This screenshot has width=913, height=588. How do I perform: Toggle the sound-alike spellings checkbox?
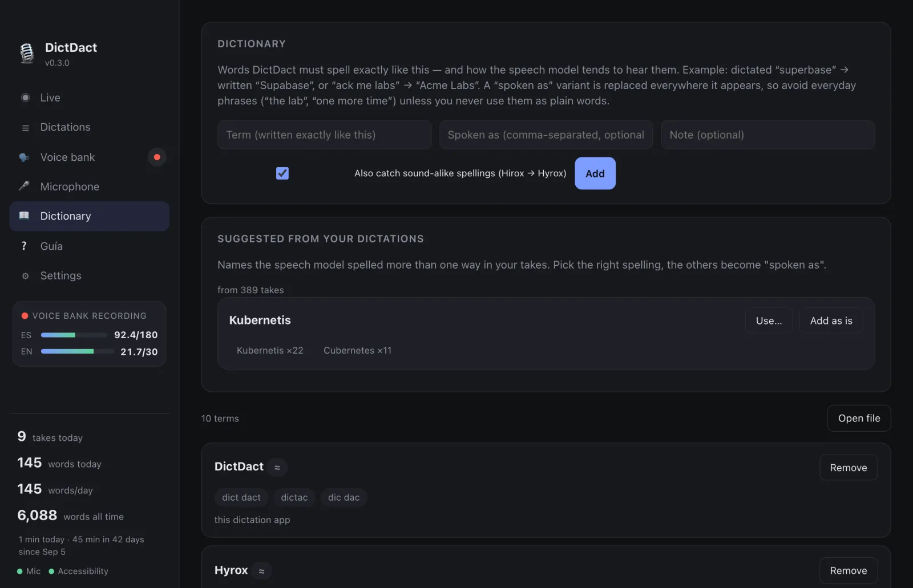coord(282,173)
